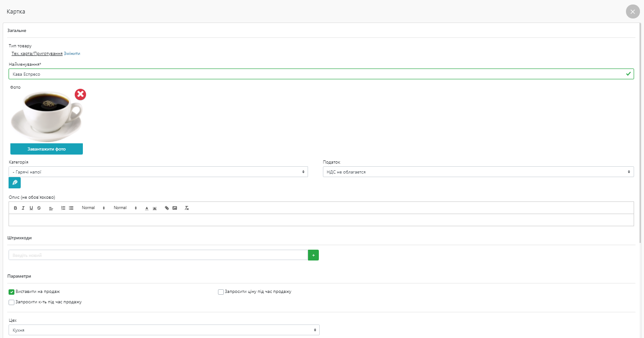644x338 pixels.
Task: Click the "Змінити" product type link
Action: point(72,54)
